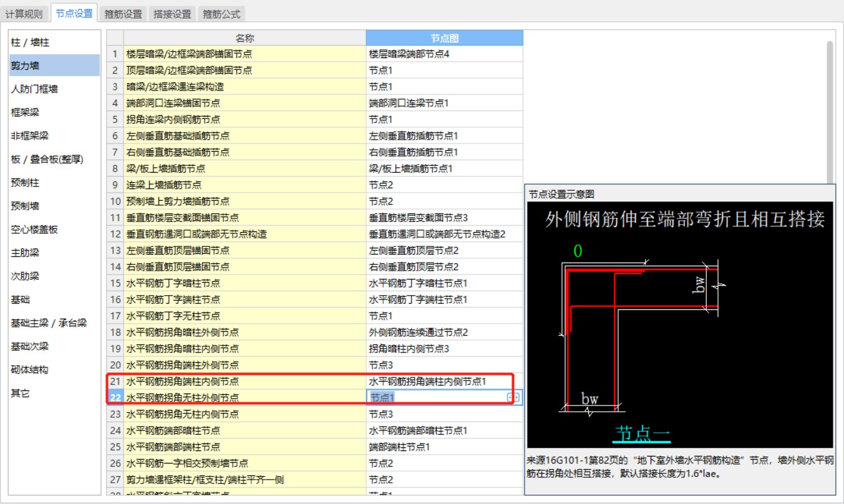Select 基础 category
Image resolution: width=844 pixels, height=504 pixels.
(x=54, y=299)
